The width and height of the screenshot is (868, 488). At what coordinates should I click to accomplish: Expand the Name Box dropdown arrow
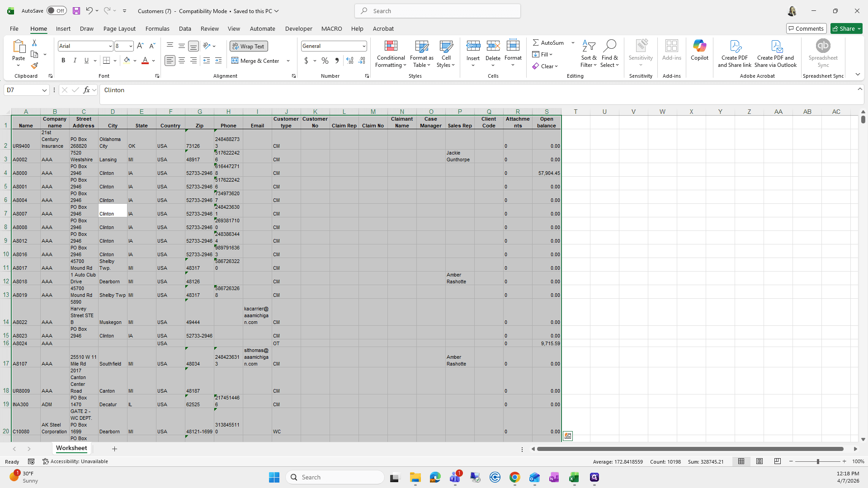(x=44, y=90)
